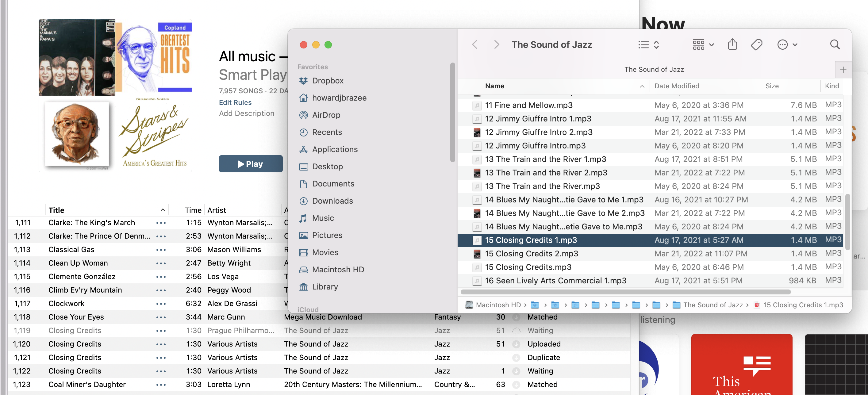This screenshot has width=868, height=395.
Task: Select file 15 Closing Credits 2.mp3
Action: click(x=531, y=253)
